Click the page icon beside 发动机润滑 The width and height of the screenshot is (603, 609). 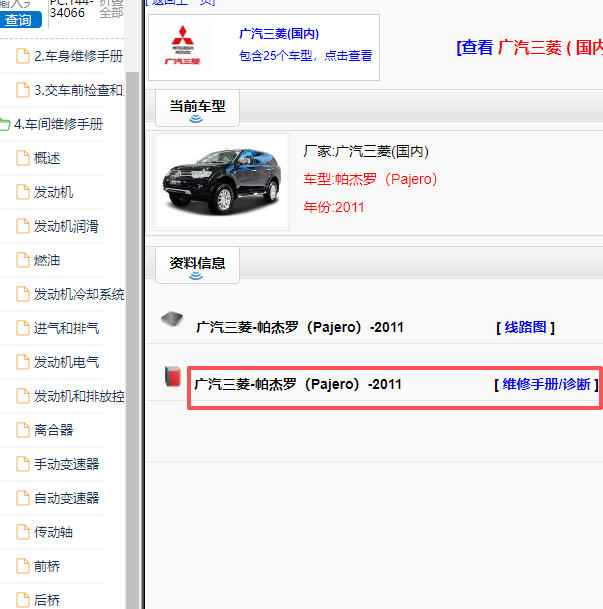[23, 226]
